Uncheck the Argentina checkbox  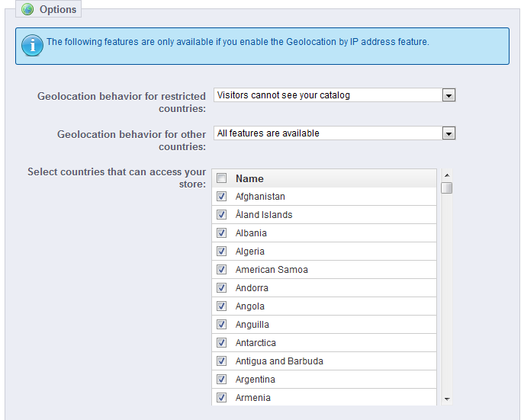click(x=221, y=380)
